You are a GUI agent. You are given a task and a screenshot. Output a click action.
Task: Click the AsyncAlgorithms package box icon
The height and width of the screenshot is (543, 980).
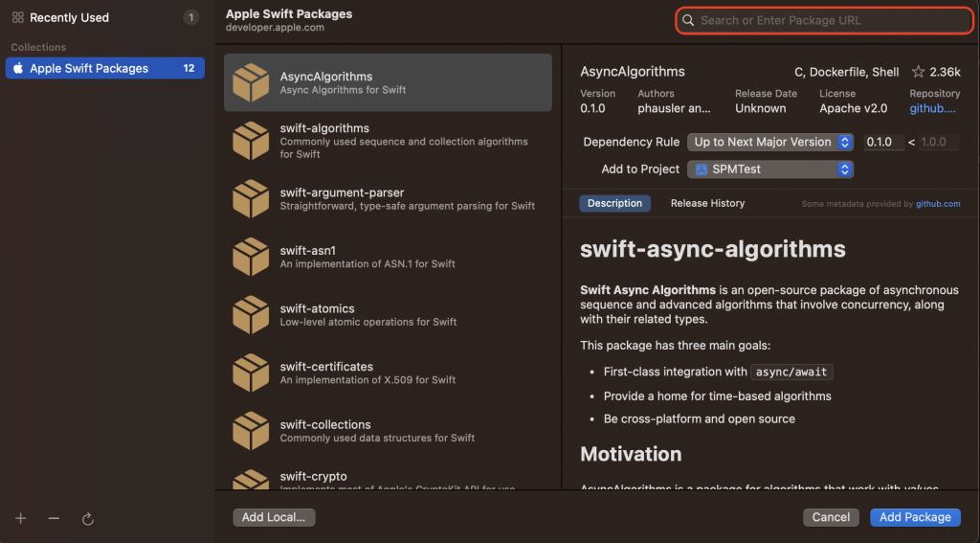251,82
